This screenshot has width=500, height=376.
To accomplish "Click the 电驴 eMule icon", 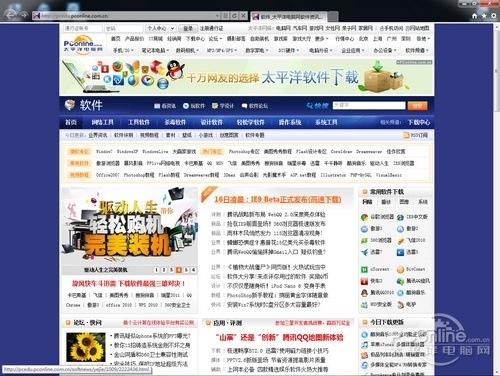I will pos(400,304).
